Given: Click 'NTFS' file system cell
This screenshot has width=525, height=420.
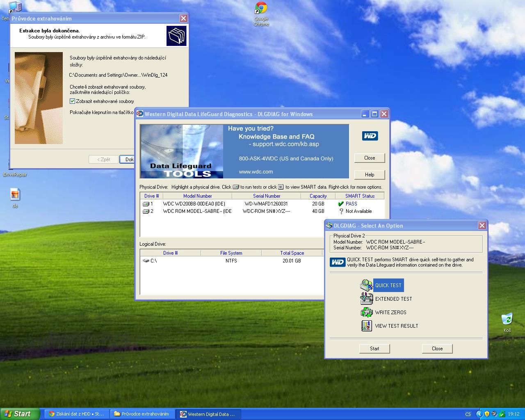Looking at the screenshot, I should click(231, 261).
